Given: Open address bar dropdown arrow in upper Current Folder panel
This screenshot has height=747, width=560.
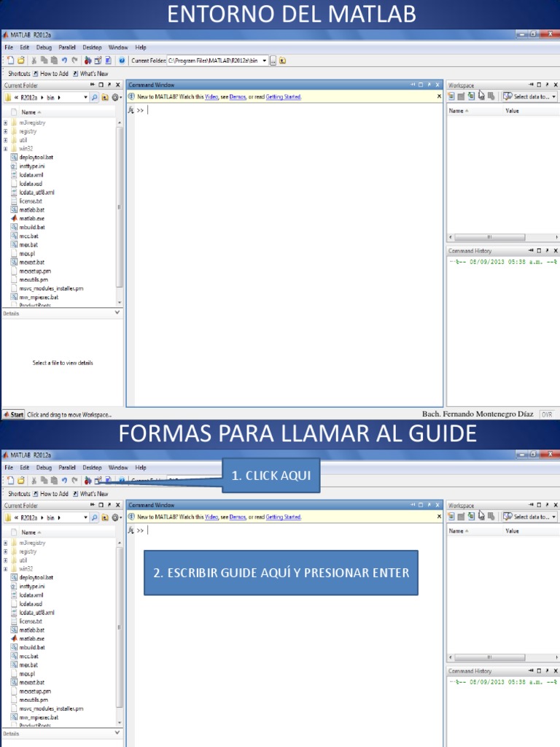Looking at the screenshot, I should [86, 97].
